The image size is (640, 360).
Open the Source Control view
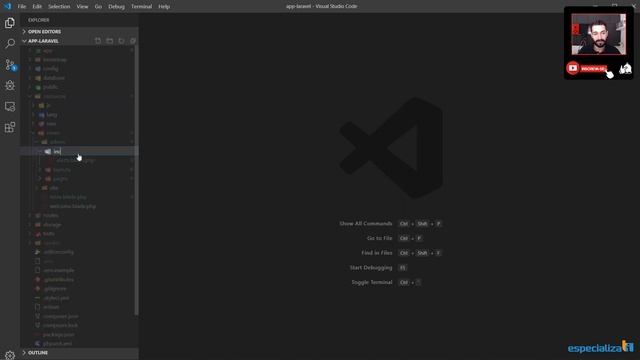click(10, 64)
